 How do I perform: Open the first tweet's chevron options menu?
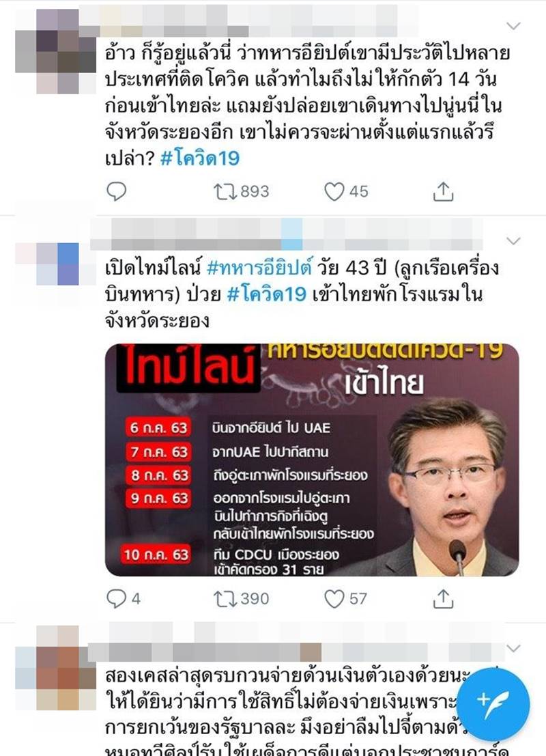[x=514, y=25]
